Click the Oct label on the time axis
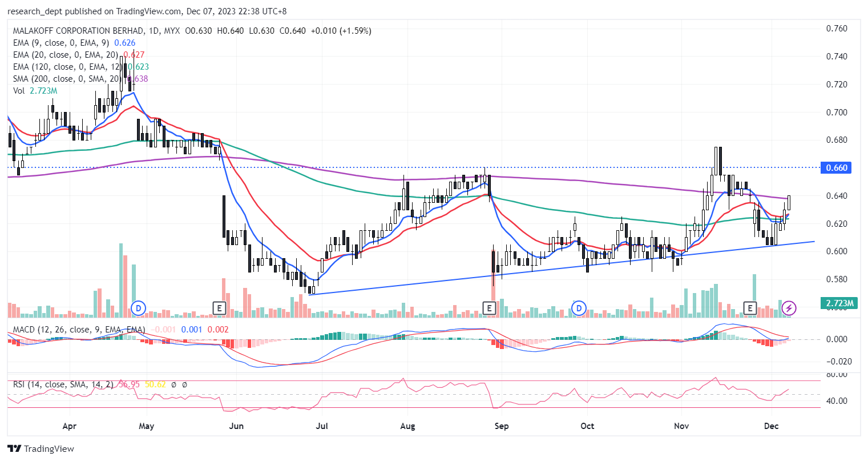 [587, 426]
